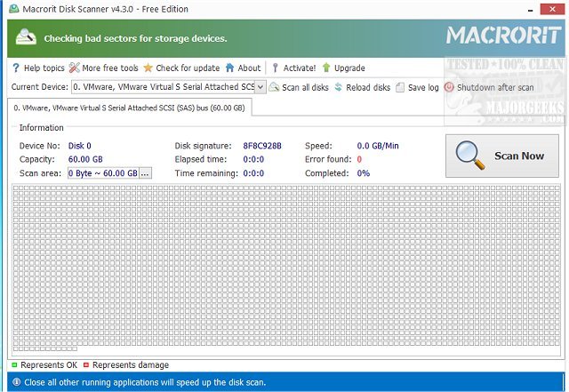Open the About dialog
The width and height of the screenshot is (569, 392).
249,68
